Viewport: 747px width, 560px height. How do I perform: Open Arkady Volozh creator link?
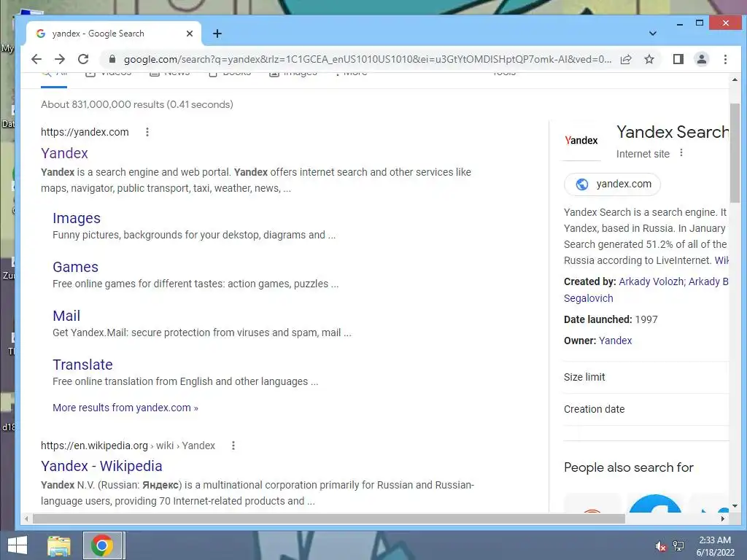[x=651, y=281]
